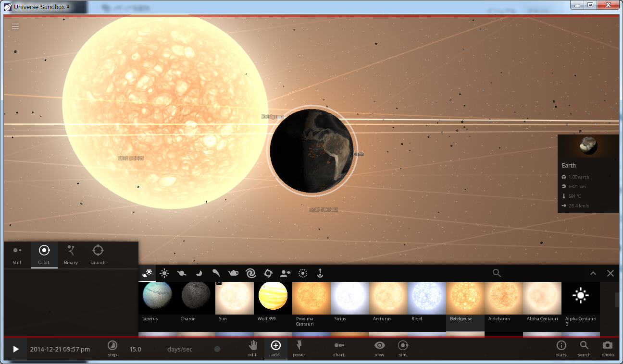Viewport: 623px width, 364px height.
Task: Click the search magnifier in add panel
Action: pos(497,273)
